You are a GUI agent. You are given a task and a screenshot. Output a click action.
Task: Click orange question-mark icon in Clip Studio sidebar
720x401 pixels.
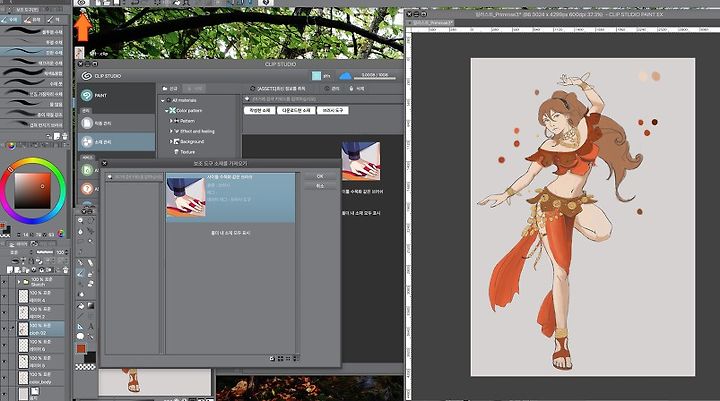[87, 188]
